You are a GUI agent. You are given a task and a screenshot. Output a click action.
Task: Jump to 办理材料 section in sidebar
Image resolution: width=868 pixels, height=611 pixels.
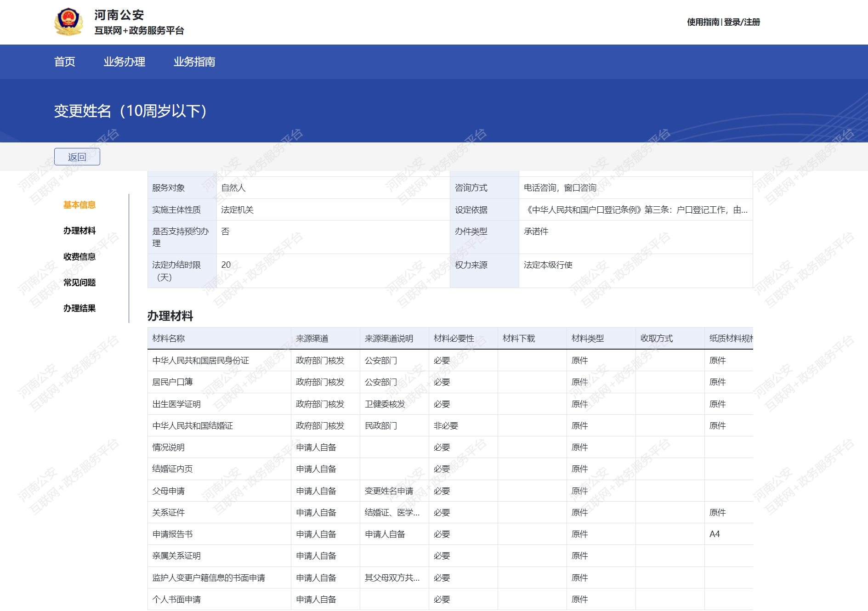79,231
